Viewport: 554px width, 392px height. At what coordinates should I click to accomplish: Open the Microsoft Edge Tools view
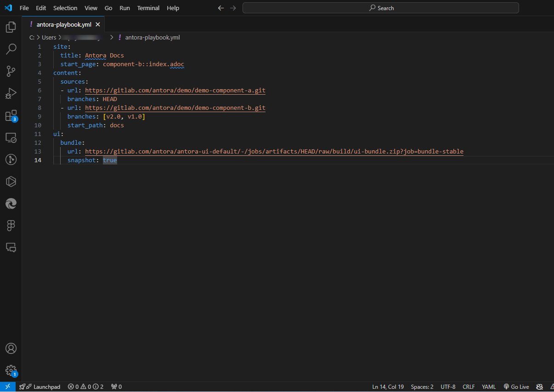(11, 204)
